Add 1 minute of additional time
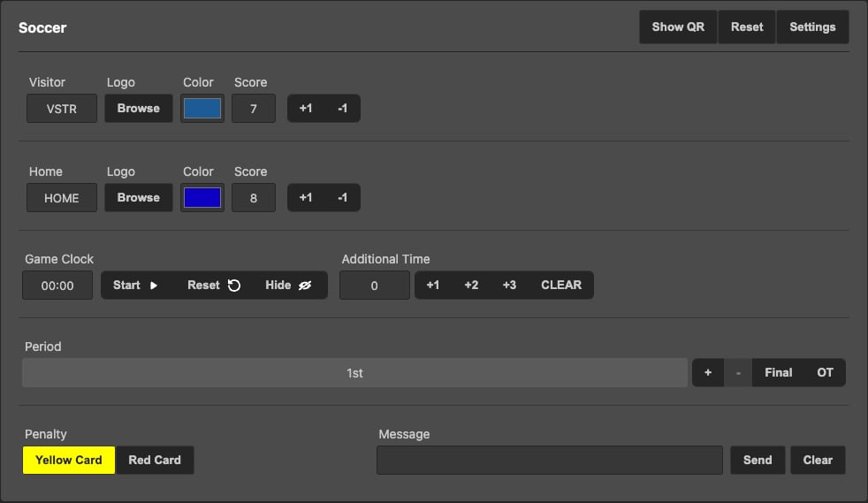This screenshot has height=503, width=868. tap(433, 285)
